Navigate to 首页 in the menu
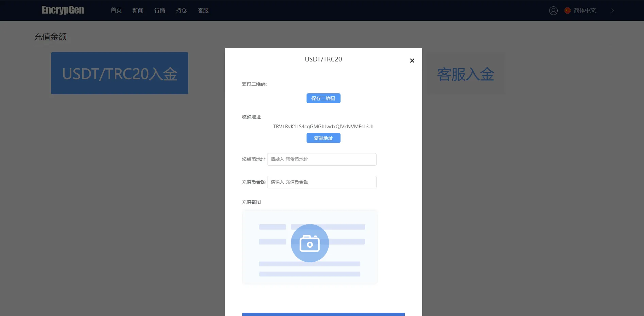 (x=116, y=11)
